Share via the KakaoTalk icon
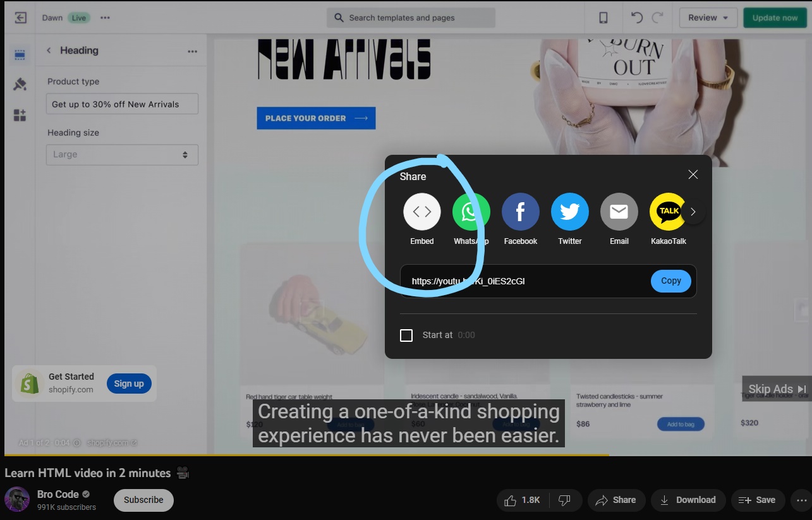812x520 pixels. tap(667, 212)
